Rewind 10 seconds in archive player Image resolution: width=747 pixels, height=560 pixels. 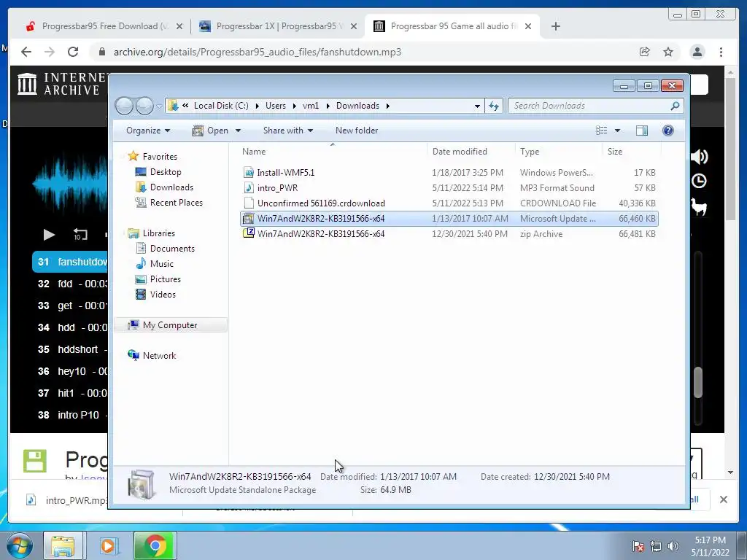pos(80,234)
